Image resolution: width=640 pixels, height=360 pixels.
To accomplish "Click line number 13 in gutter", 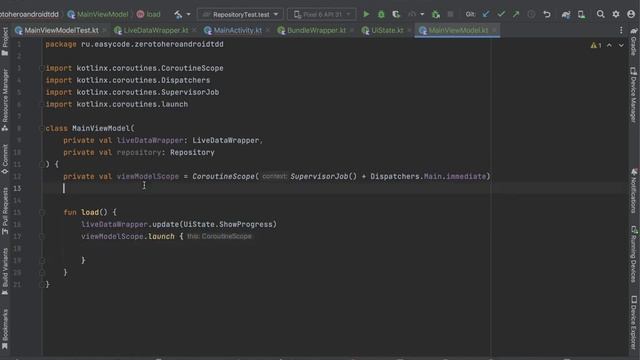I will 17,188.
